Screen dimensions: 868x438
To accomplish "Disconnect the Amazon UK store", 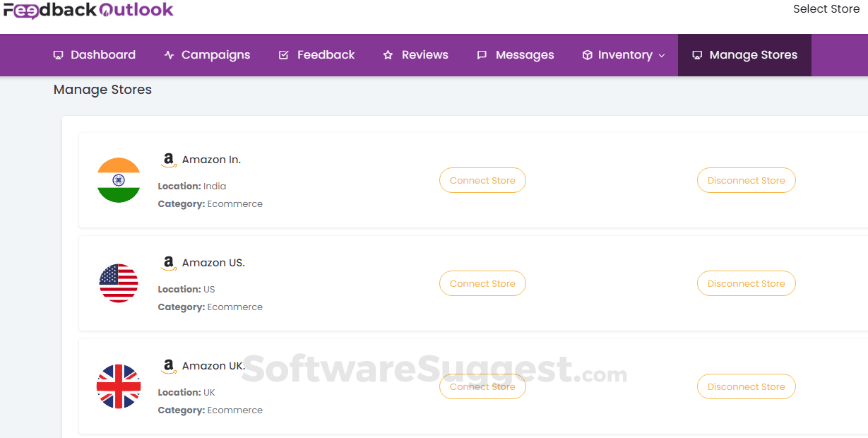I will pyautogui.click(x=746, y=386).
